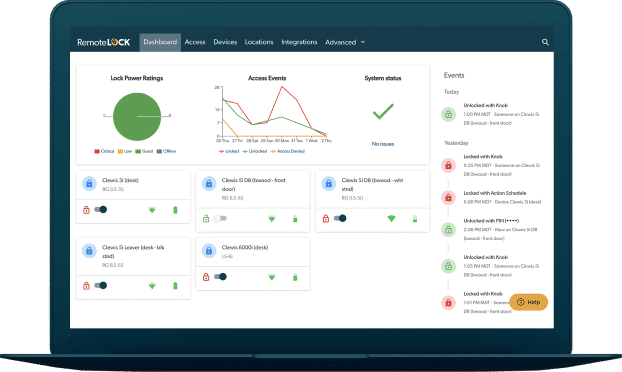Click the wifi signal icon on Clewis Si Leaver card
The image size is (622, 372).
[152, 286]
